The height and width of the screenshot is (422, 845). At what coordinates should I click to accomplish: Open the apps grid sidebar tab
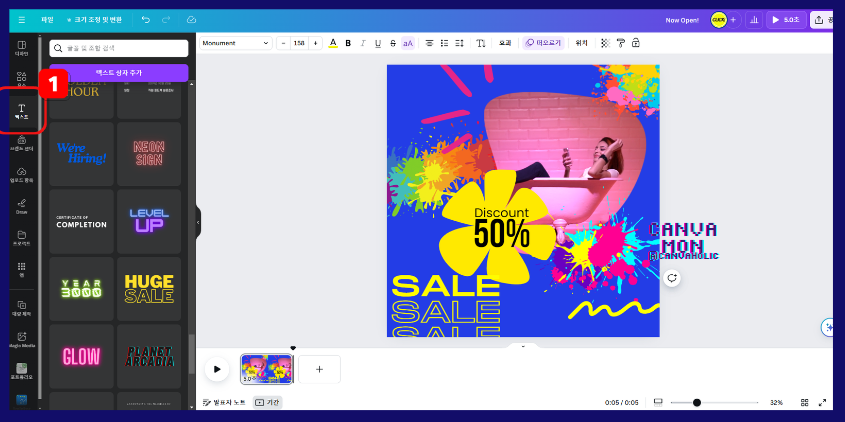tap(22, 269)
